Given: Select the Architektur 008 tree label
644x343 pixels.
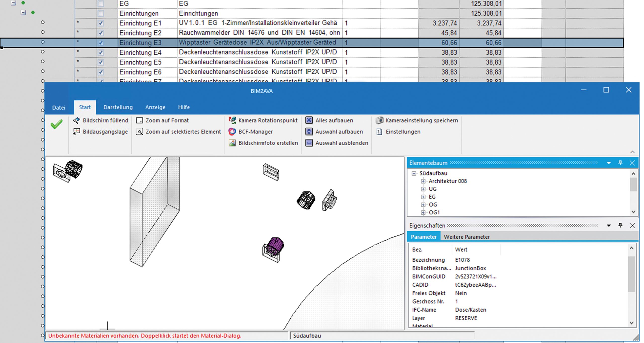Looking at the screenshot, I should point(448,181).
